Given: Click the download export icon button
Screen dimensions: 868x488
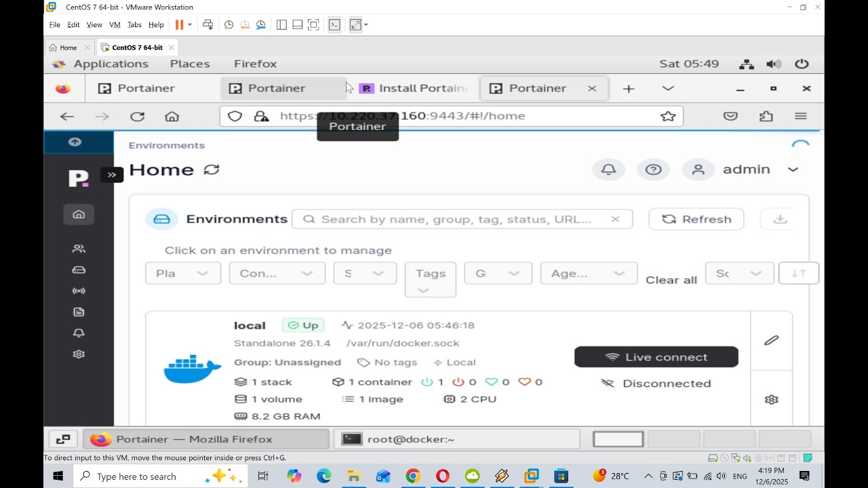Looking at the screenshot, I should click(780, 219).
